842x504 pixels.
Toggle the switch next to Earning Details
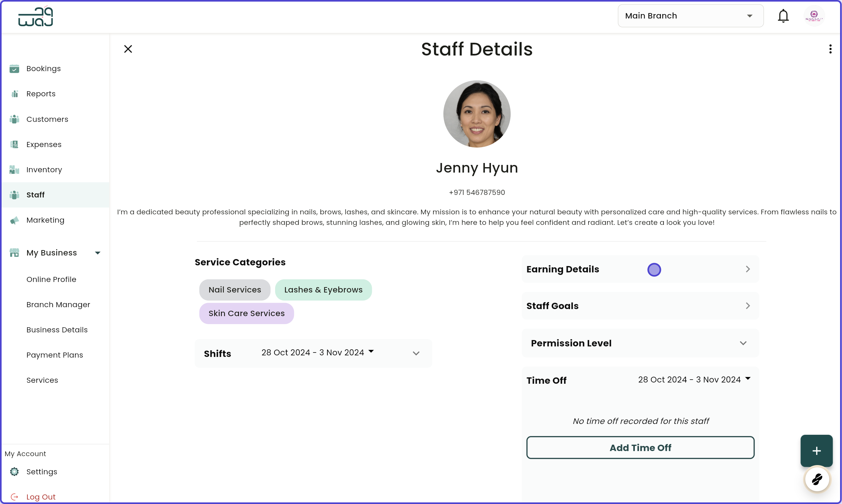(654, 269)
